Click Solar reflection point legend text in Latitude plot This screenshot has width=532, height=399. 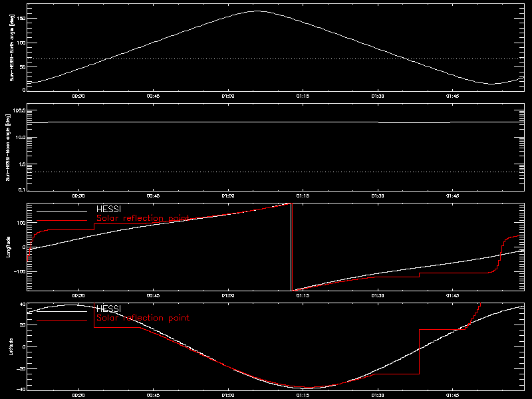click(143, 318)
